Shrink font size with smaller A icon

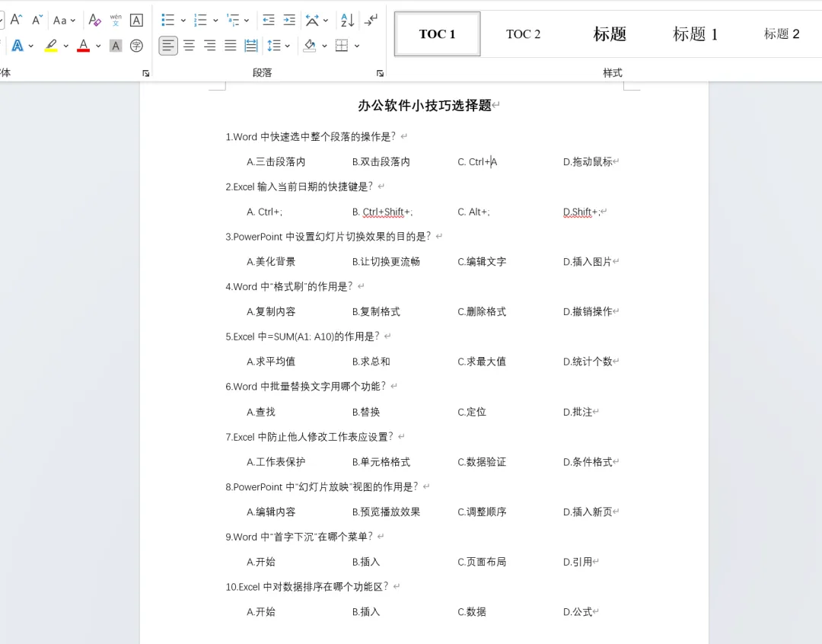37,20
